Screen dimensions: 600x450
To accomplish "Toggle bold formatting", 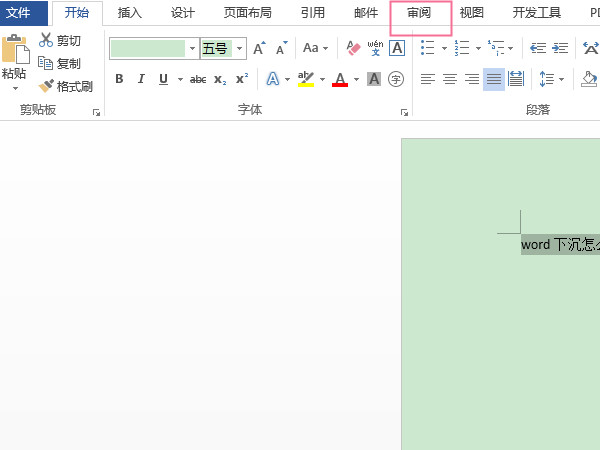I will point(119,79).
